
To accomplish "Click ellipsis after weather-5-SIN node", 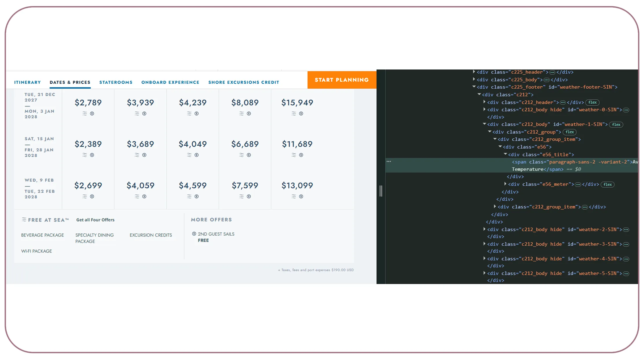I will (x=626, y=274).
